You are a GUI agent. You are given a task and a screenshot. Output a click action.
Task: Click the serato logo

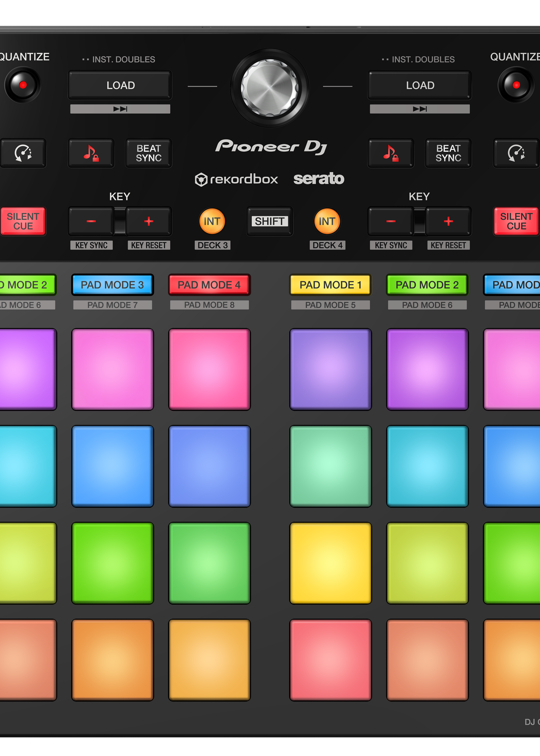click(319, 178)
